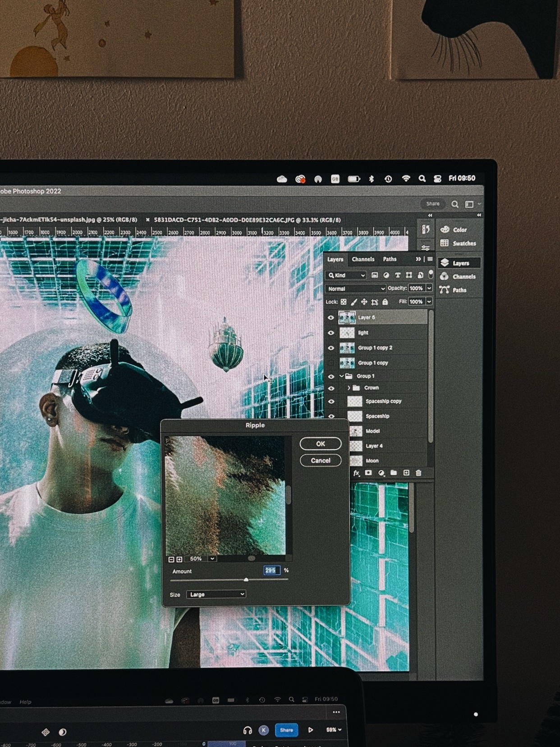Click OK in the Ripple dialog
Viewport: 560px width, 747px height.
321,444
